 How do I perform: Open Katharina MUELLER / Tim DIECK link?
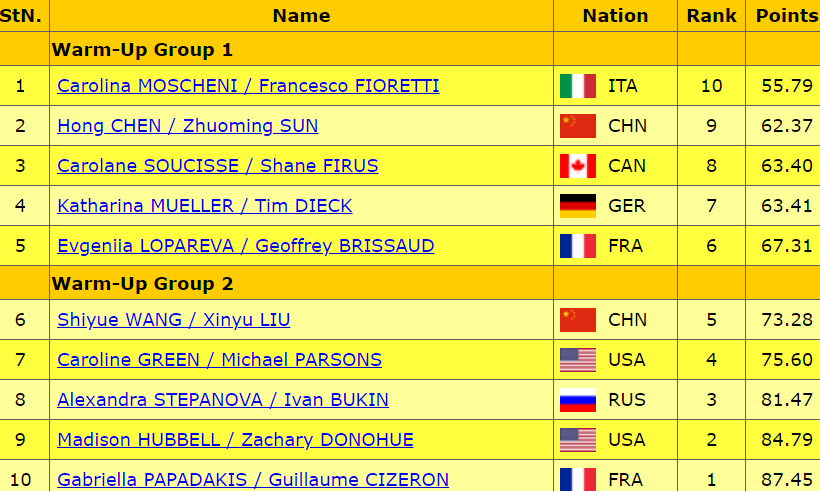pos(204,206)
